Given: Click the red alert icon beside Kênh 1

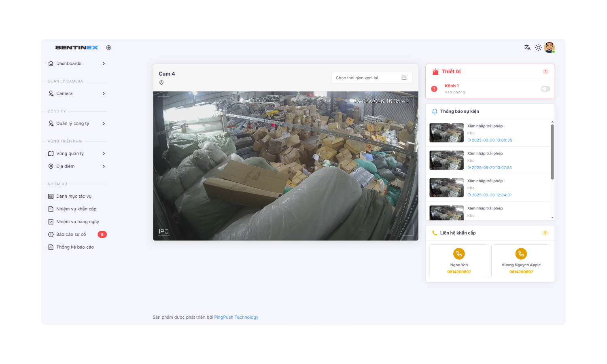Looking at the screenshot, I should coord(434,89).
